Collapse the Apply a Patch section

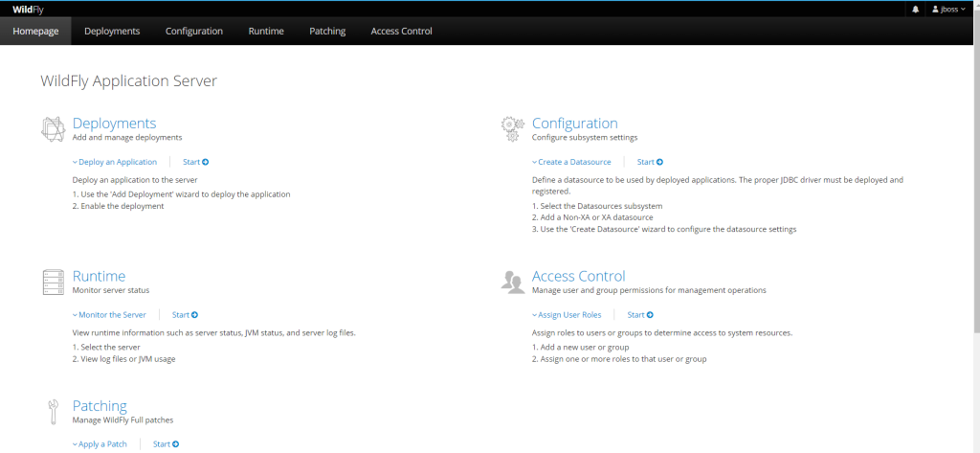pos(100,444)
